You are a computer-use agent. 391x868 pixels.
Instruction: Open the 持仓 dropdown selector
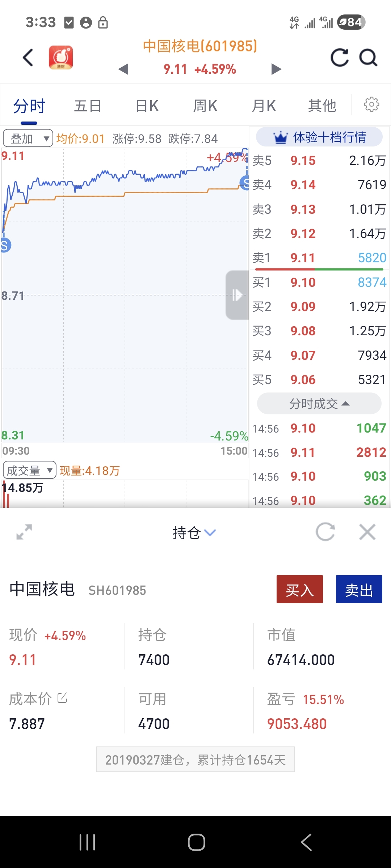(x=194, y=532)
